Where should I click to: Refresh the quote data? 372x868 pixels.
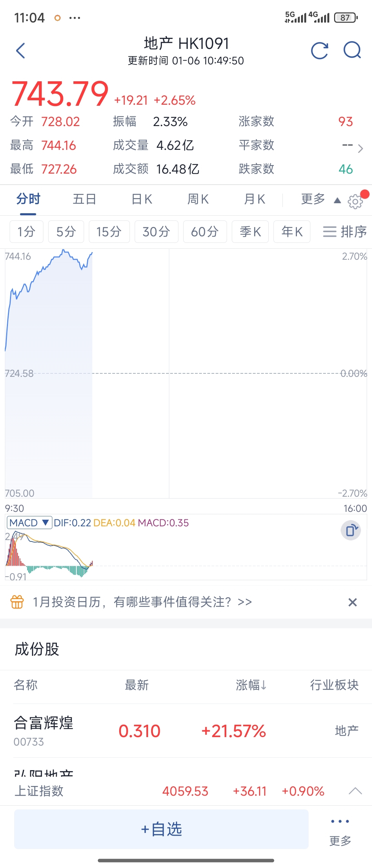click(x=319, y=51)
